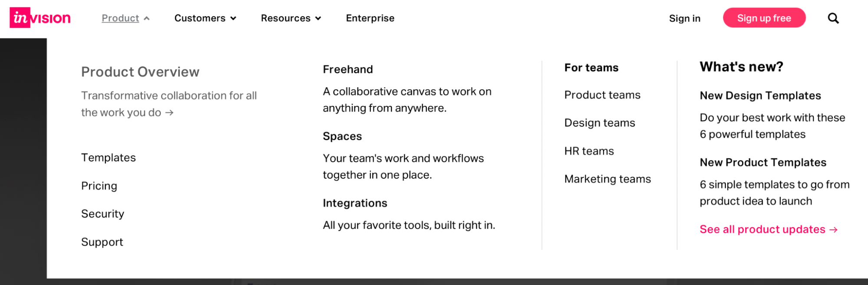The height and width of the screenshot is (285, 868).
Task: Open Product Overview heading link
Action: click(x=140, y=72)
